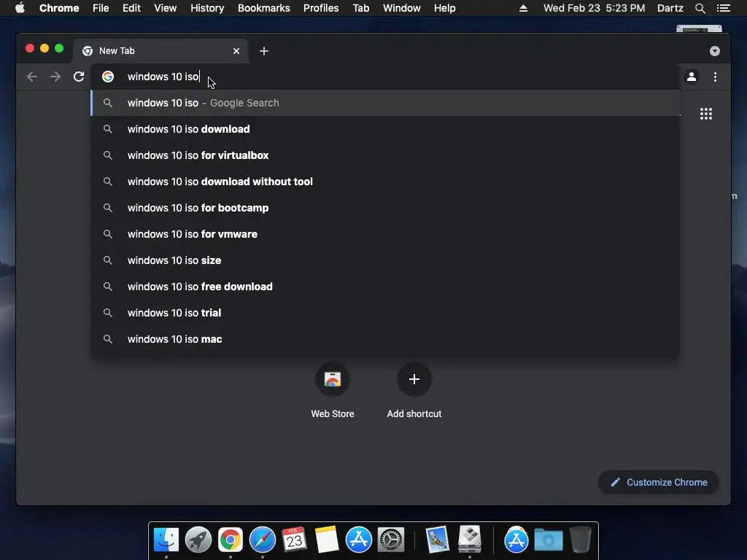Open System Preferences gear in Dock
The width and height of the screenshot is (747, 560).
pos(391,540)
